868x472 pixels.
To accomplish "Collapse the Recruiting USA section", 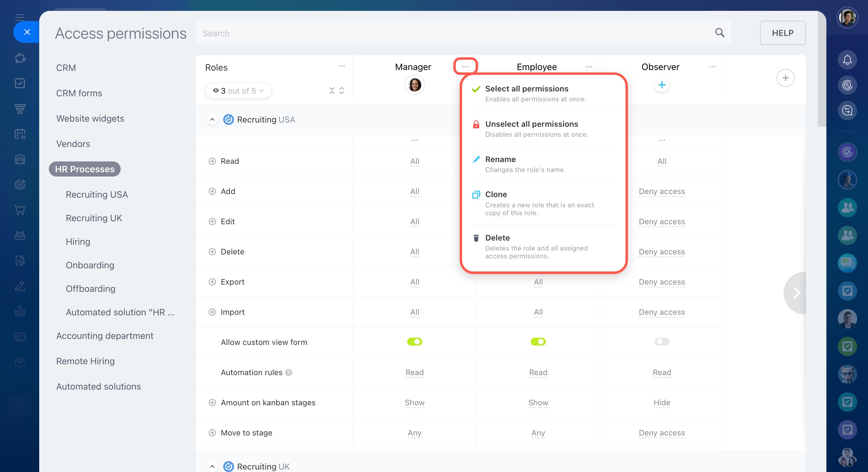I will tap(212, 120).
